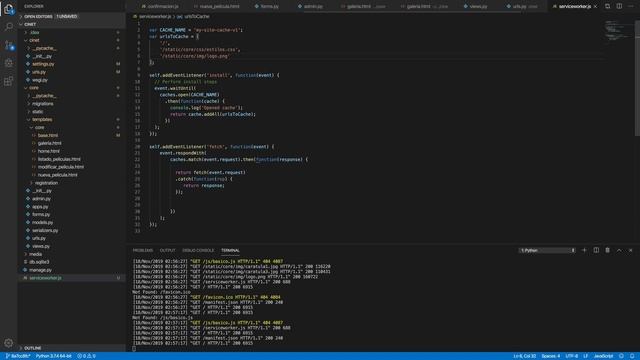This screenshot has height=360, width=640.
Task: Click the Ln/Col cursor position indicator
Action: coord(524,356)
